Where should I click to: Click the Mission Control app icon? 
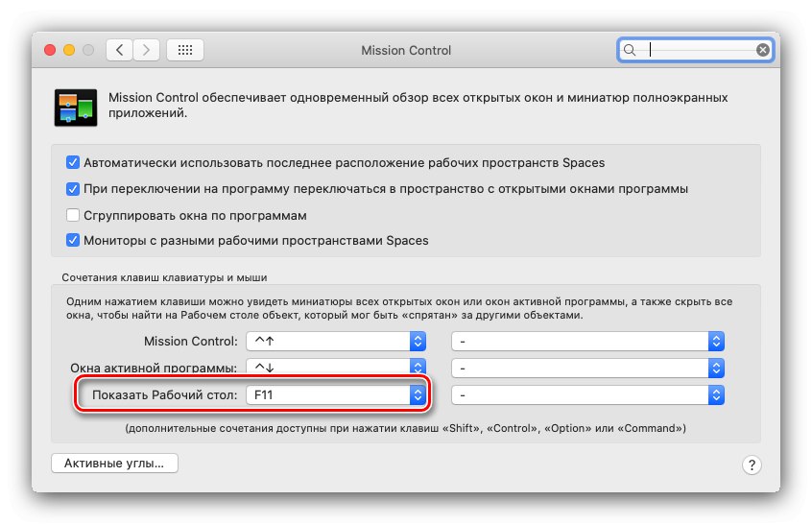click(x=76, y=107)
